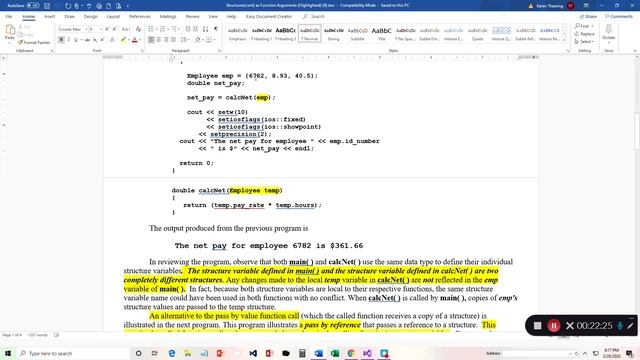Open Line and Paragraph Spacing dropdown

(184, 40)
